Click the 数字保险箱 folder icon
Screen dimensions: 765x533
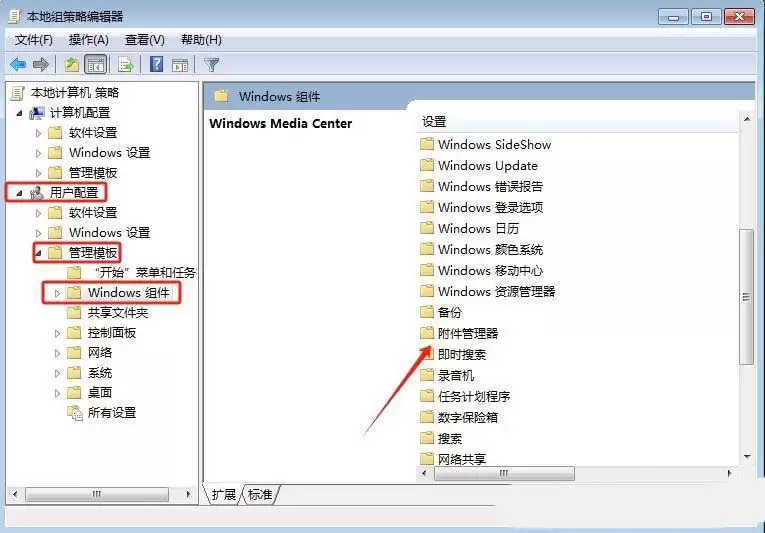pos(427,417)
